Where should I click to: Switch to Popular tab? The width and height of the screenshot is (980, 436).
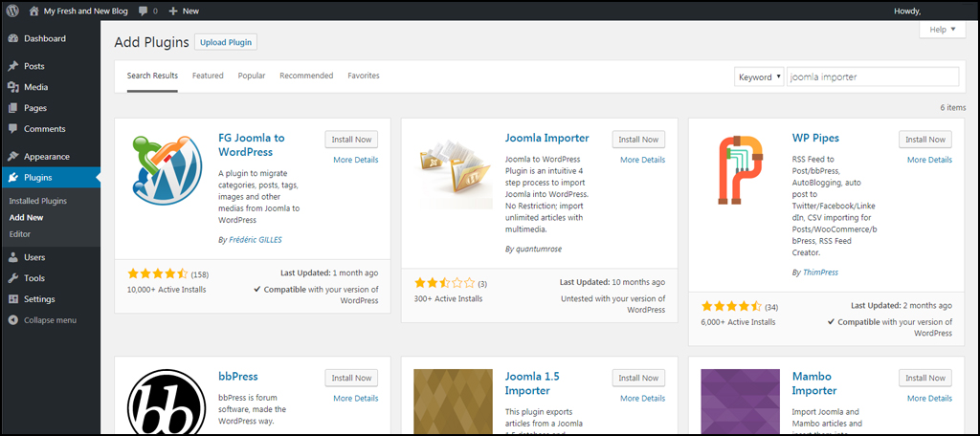coord(252,76)
